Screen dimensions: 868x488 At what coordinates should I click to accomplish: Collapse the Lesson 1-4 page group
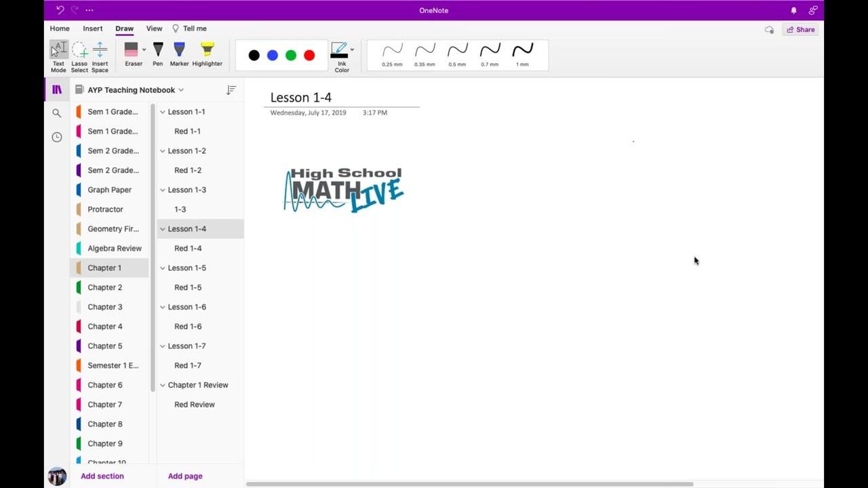tap(163, 229)
